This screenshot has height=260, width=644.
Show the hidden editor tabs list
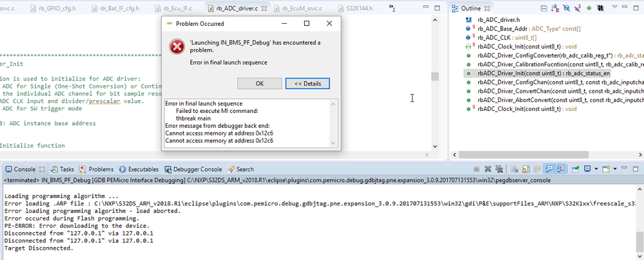click(392, 8)
